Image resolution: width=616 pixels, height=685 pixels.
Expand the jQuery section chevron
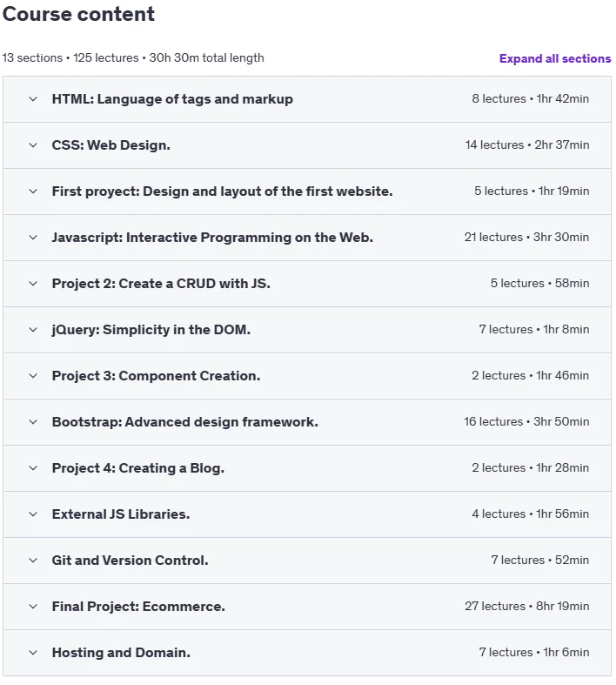click(x=33, y=330)
